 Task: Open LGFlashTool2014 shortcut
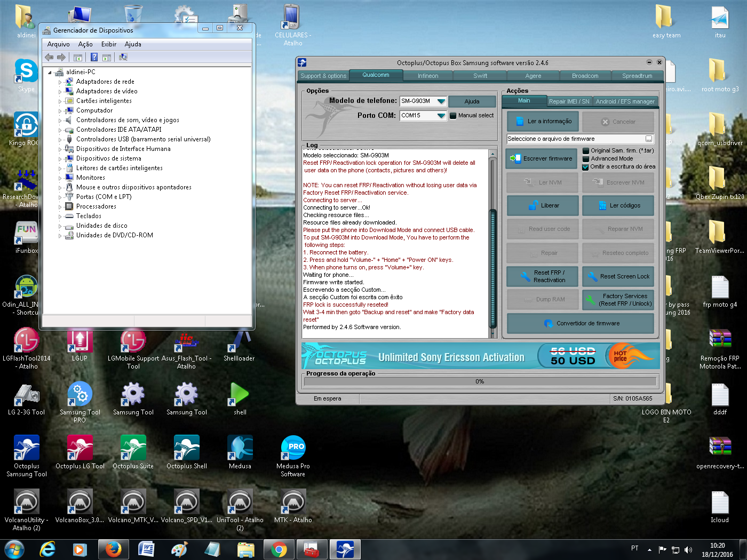pos(27,348)
